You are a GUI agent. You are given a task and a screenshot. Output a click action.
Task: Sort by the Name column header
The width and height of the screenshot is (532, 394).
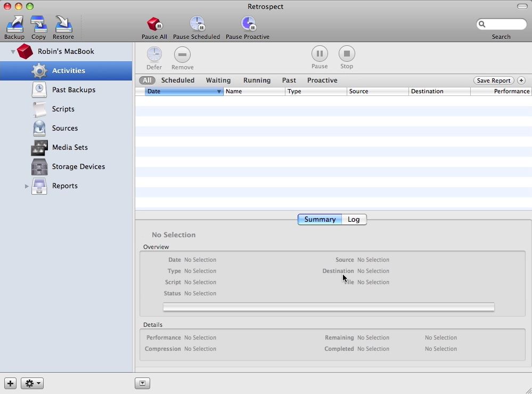(x=254, y=91)
